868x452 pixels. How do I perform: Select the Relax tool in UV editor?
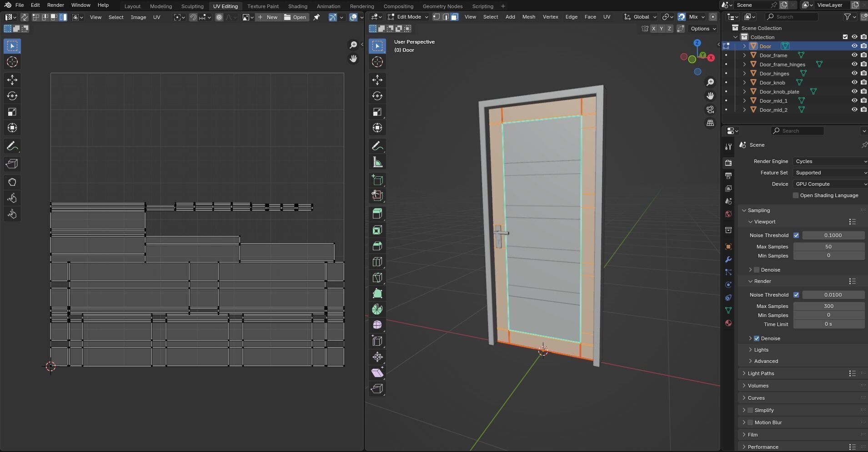(12, 198)
